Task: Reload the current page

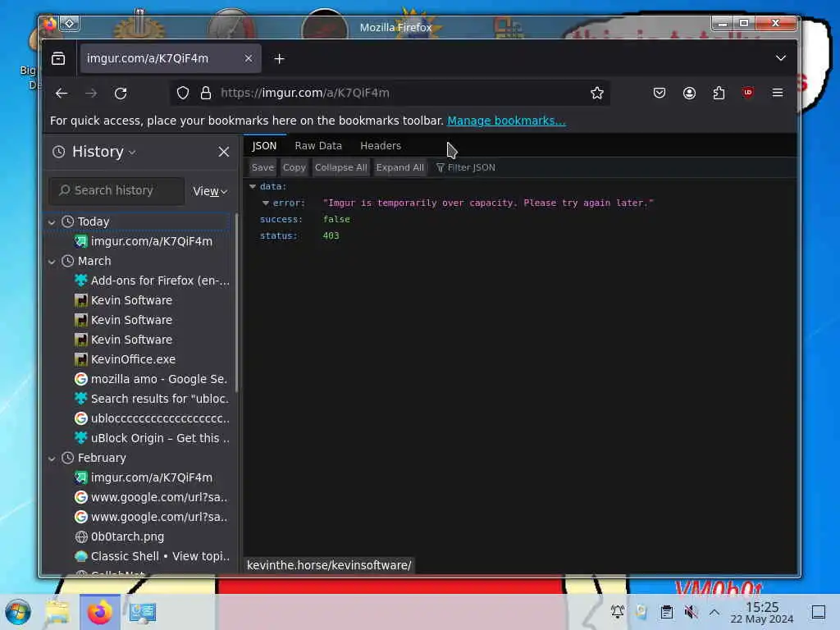Action: (121, 94)
